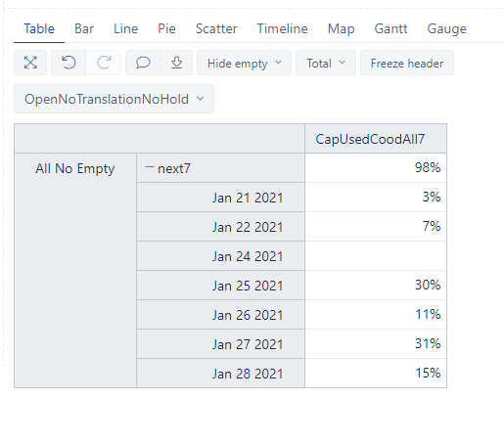Click the fullscreen expand arrows icon
Image resolution: width=504 pixels, height=444 pixels.
pyautogui.click(x=30, y=63)
